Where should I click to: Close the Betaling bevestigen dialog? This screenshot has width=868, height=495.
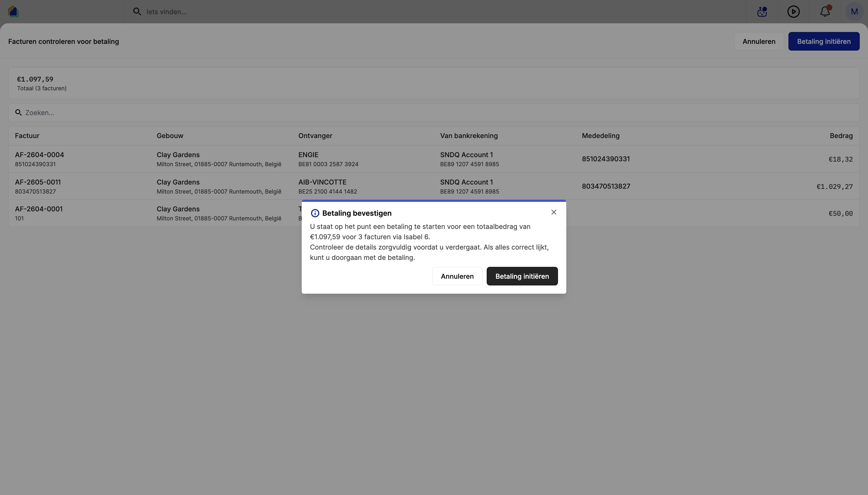[x=554, y=212]
